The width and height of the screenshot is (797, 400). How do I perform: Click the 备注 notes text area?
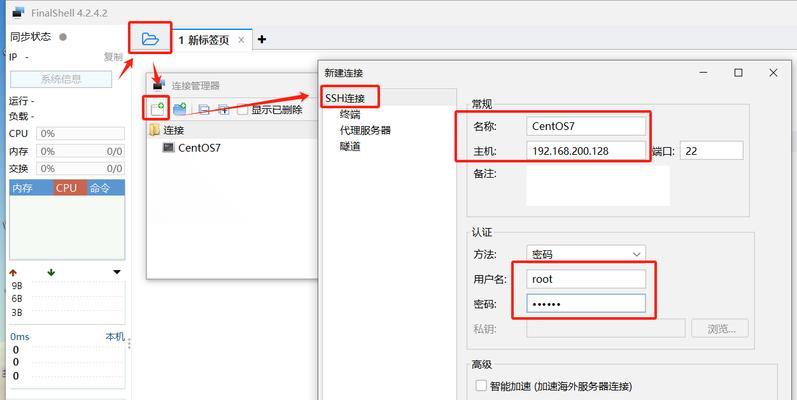pos(598,186)
